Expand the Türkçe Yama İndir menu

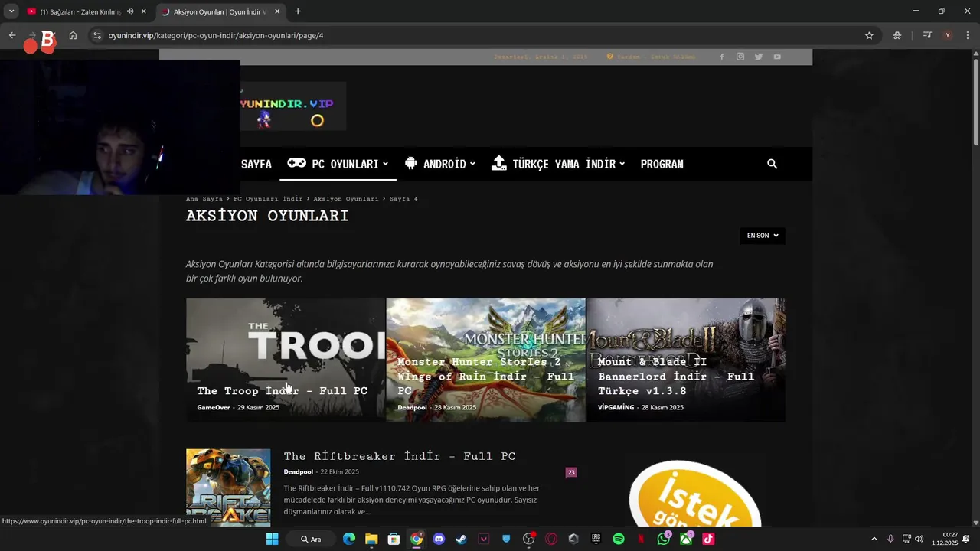pos(558,164)
